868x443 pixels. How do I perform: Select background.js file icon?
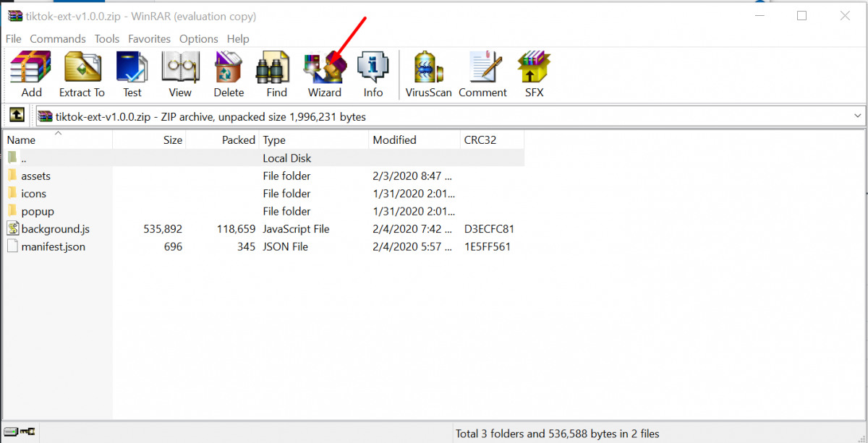(x=12, y=228)
